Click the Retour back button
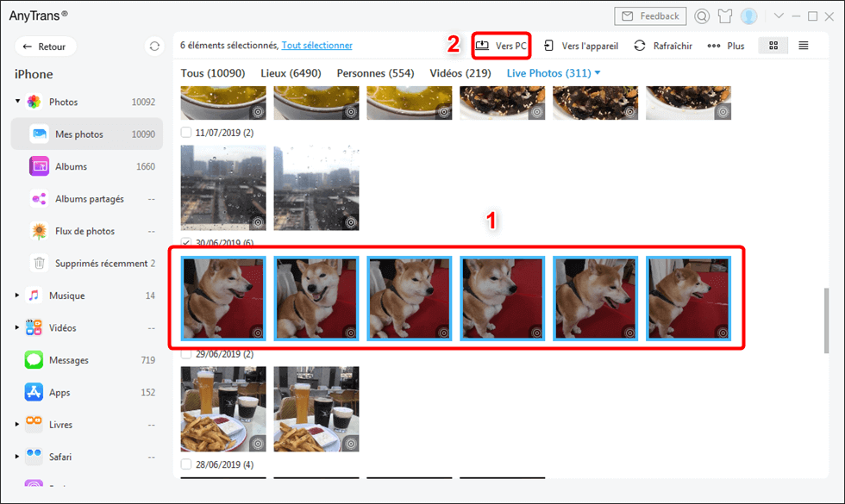 [45, 47]
